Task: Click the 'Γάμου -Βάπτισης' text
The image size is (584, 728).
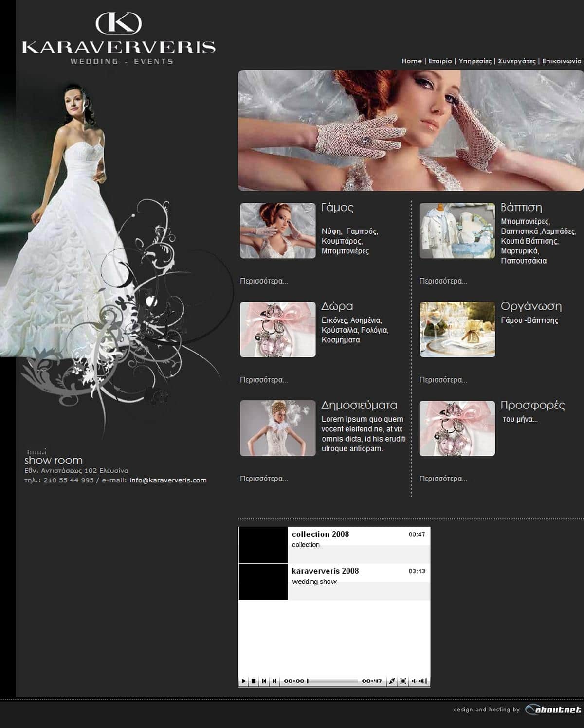Action: pyautogui.click(x=529, y=320)
